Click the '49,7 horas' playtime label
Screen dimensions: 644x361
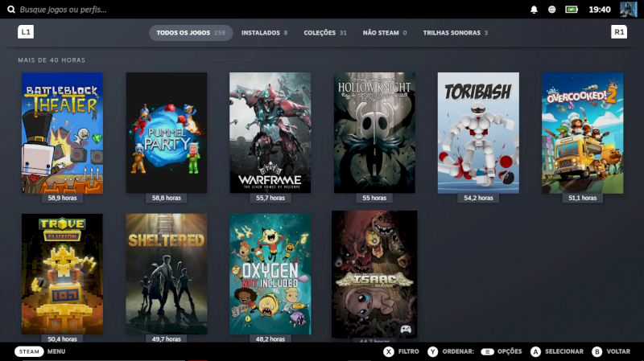(167, 338)
